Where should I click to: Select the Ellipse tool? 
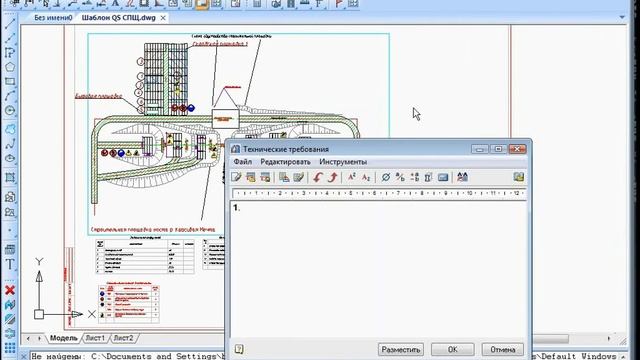point(10,158)
